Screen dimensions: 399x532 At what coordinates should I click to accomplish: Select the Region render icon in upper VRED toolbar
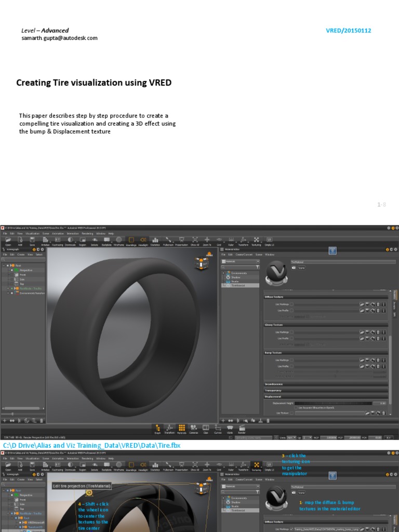point(83,241)
